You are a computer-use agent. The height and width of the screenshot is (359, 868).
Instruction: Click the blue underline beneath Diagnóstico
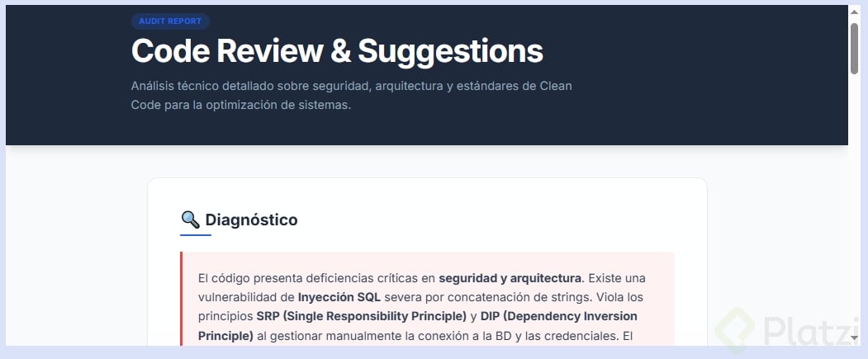coord(196,235)
